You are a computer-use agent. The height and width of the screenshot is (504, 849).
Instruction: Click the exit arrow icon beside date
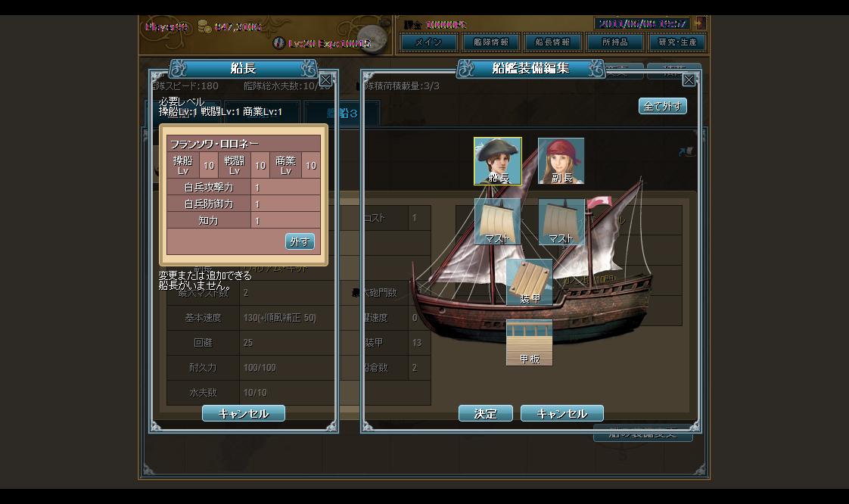point(700,23)
